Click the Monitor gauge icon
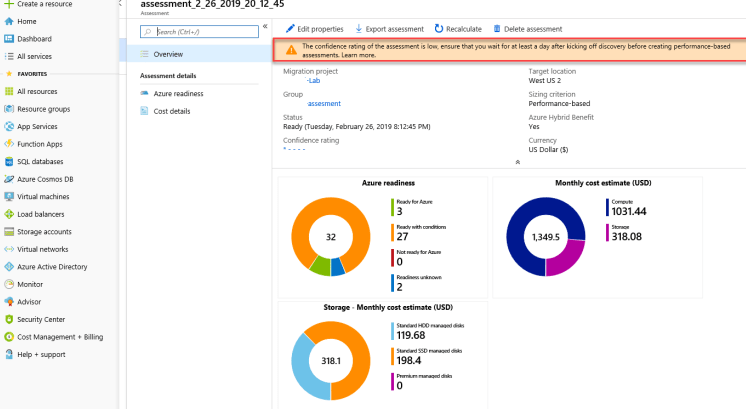The height and width of the screenshot is (409, 746). (9, 284)
